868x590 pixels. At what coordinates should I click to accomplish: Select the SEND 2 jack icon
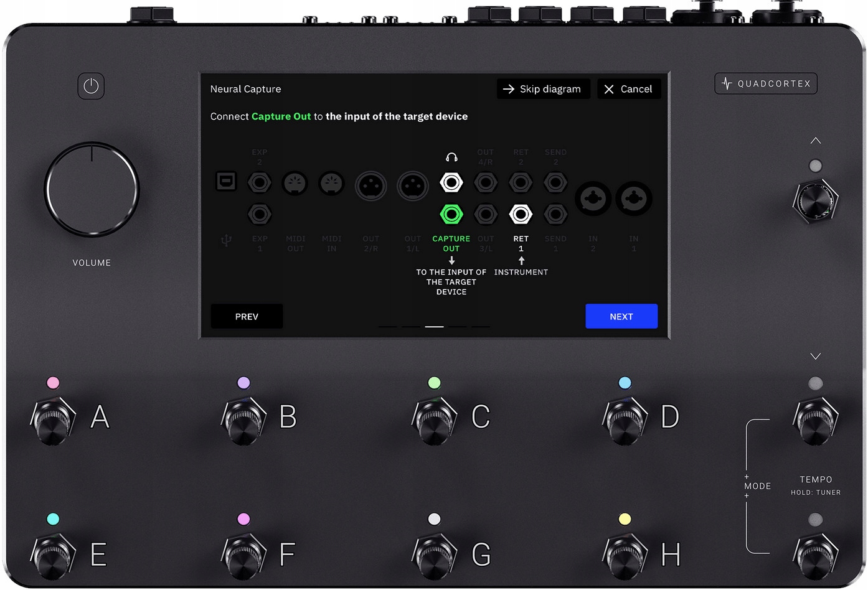555,183
